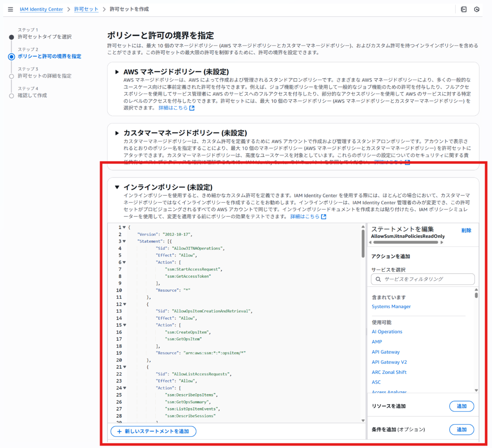Image resolution: width=492 pixels, height=448 pixels.
Task: Click 削除 to delete the statement
Action: (x=466, y=230)
